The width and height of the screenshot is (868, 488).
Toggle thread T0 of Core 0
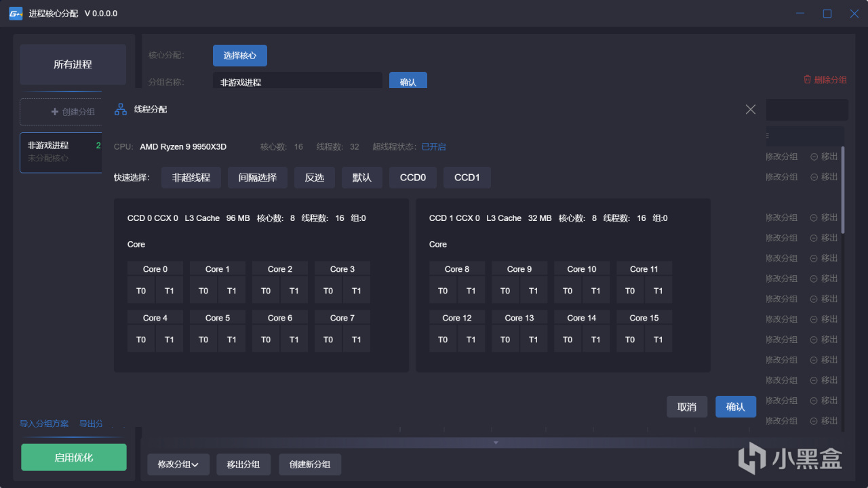pos(141,291)
